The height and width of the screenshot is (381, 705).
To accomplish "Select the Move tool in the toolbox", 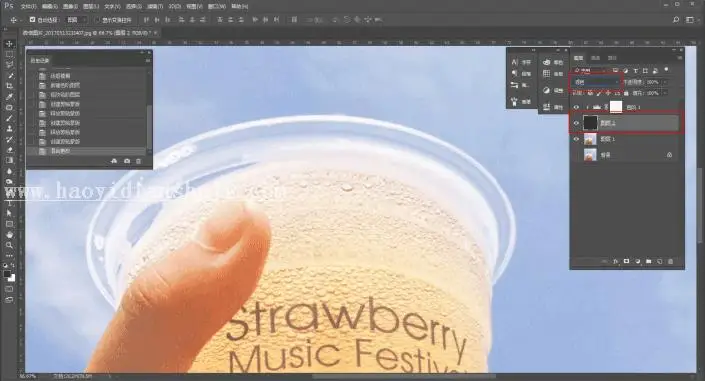I will (x=9, y=44).
